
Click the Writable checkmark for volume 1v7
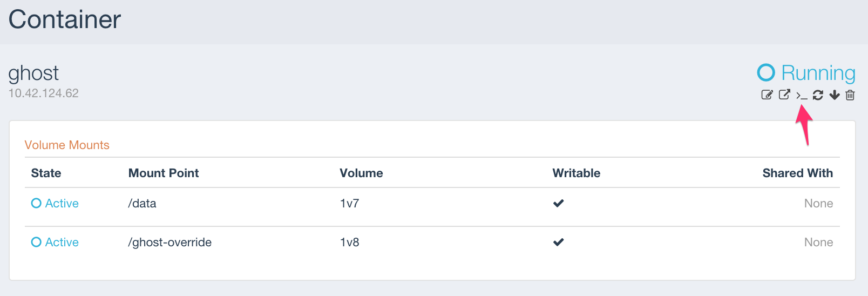click(559, 203)
